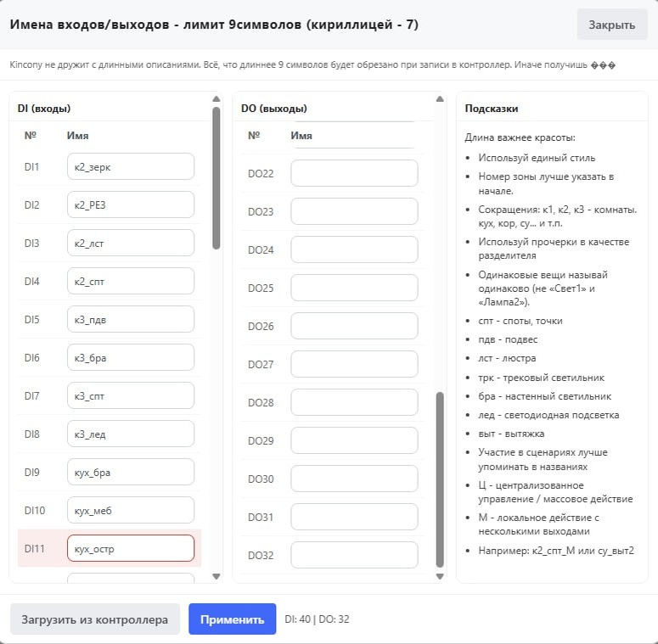
Task: Click the DO32 output name field
Action: point(354,555)
